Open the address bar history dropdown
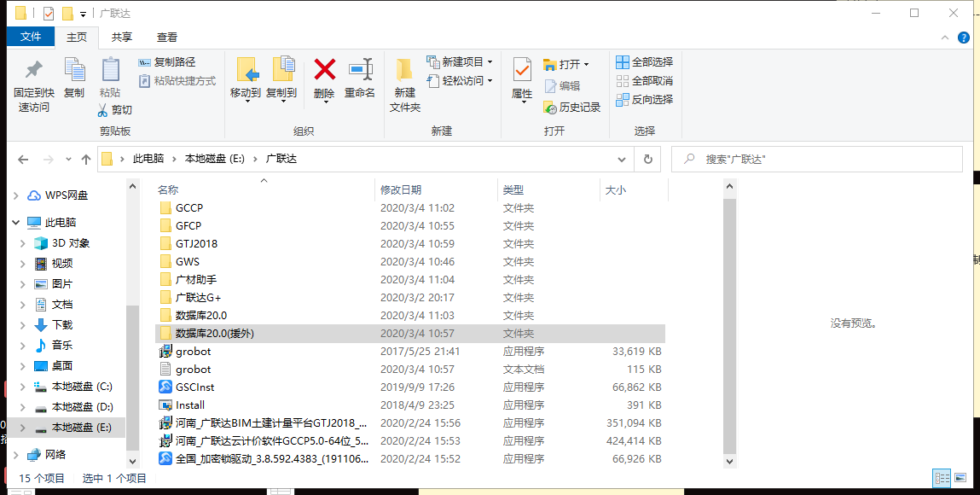The image size is (980, 495). (x=621, y=160)
